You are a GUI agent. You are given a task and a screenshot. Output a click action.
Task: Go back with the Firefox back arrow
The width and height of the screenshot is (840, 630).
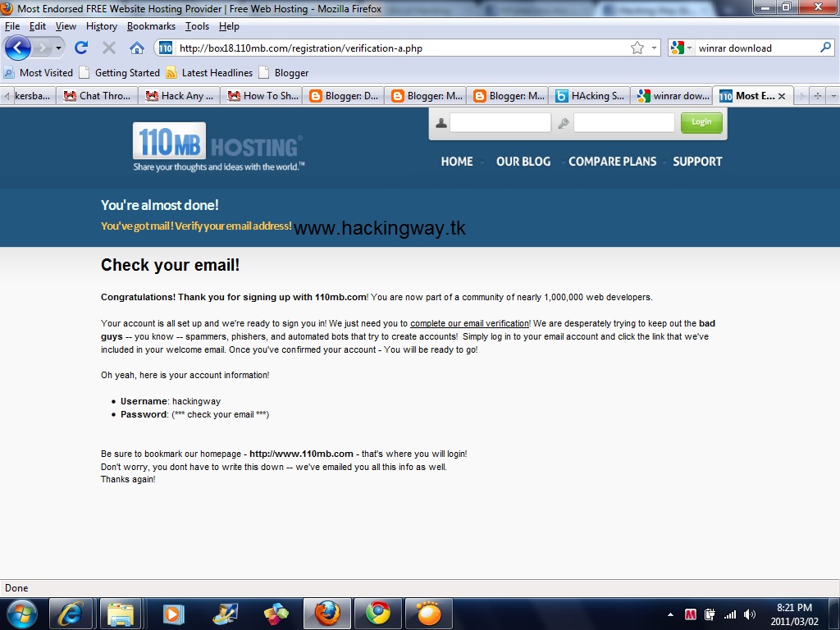coord(17,48)
